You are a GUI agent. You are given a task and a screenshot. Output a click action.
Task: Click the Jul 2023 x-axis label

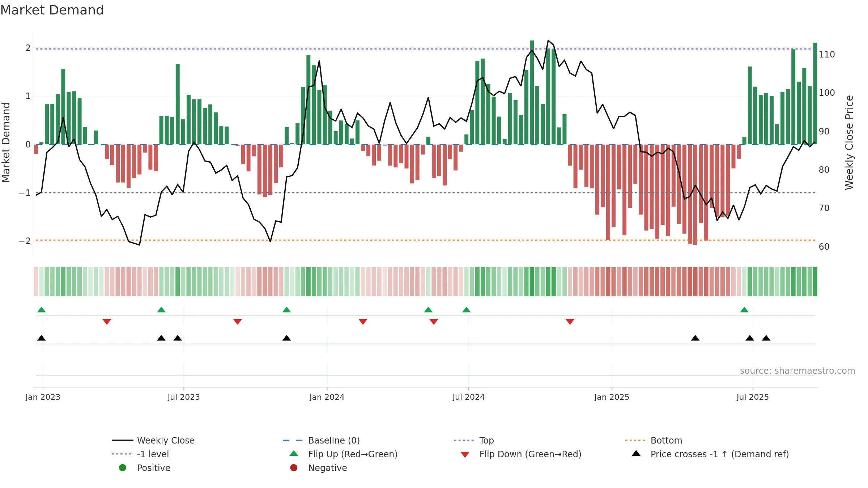[183, 397]
